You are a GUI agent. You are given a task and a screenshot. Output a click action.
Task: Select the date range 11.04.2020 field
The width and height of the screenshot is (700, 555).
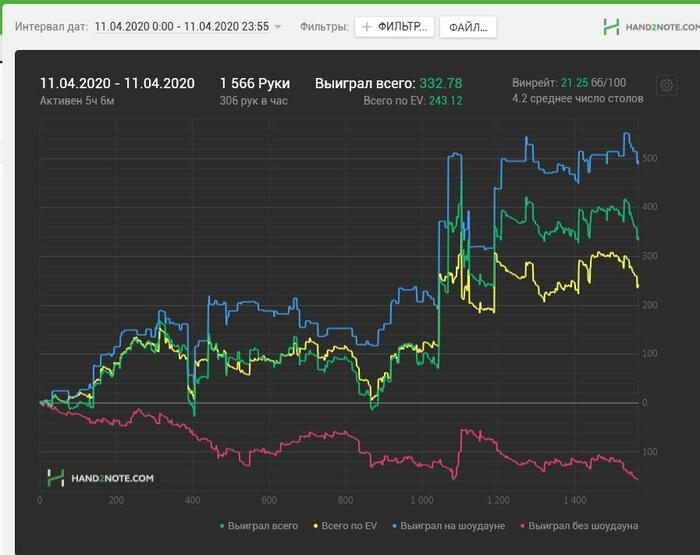pos(182,26)
